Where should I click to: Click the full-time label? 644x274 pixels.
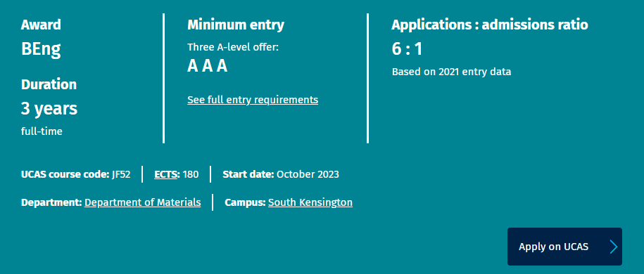click(x=42, y=131)
